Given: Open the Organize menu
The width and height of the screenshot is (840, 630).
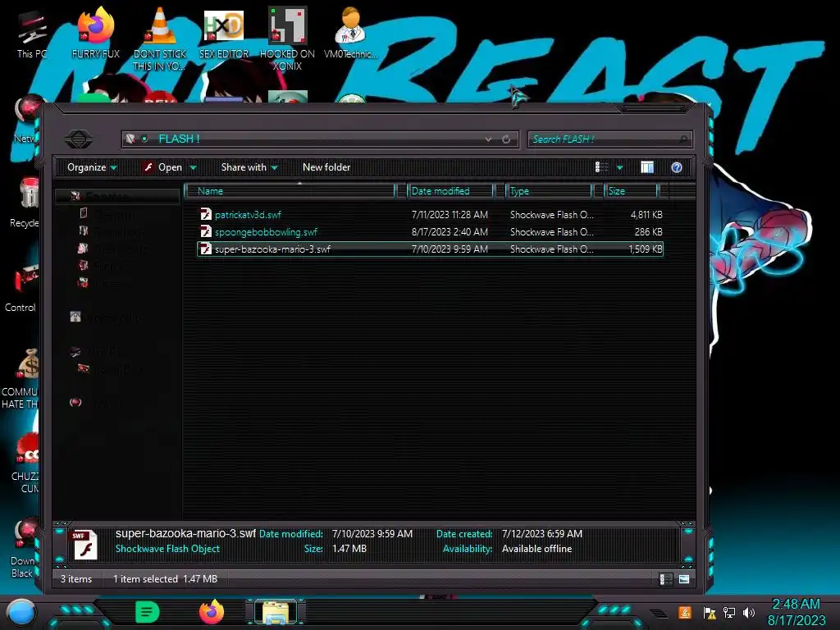Looking at the screenshot, I should (x=92, y=167).
